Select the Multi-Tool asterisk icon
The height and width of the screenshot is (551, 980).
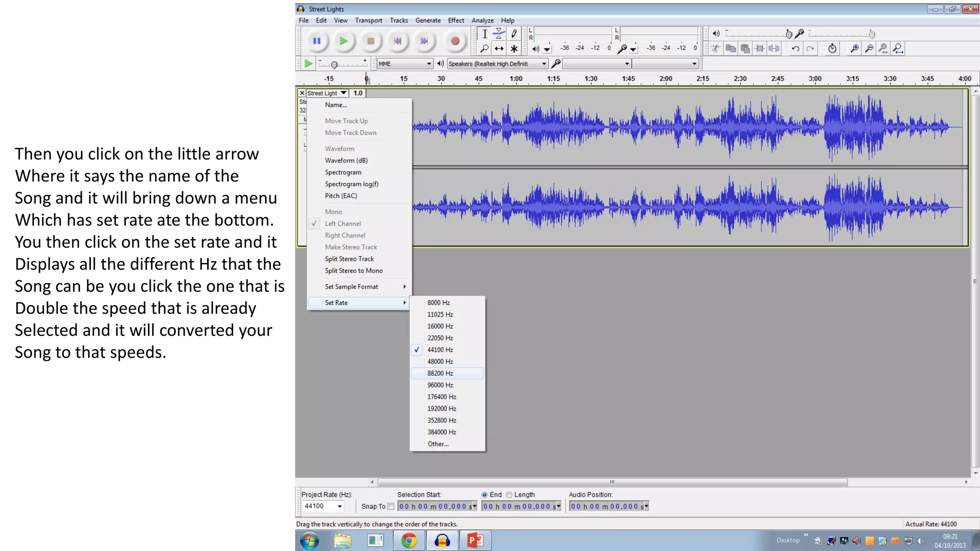[514, 48]
